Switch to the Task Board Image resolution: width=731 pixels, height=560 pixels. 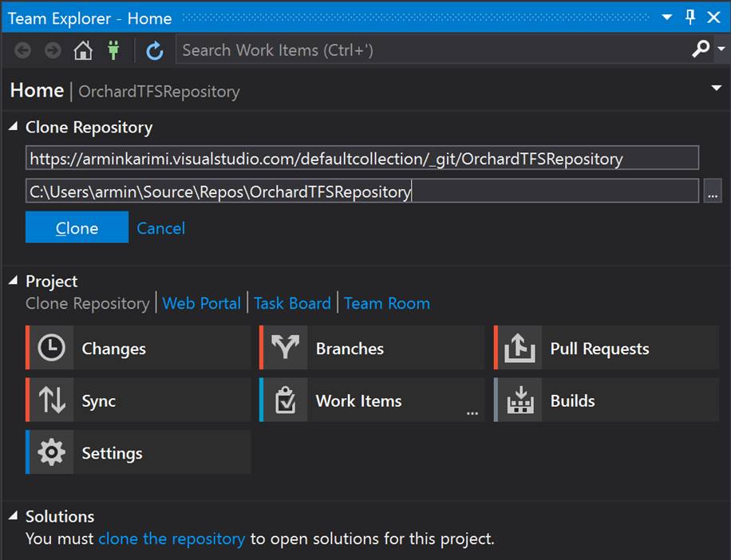292,303
